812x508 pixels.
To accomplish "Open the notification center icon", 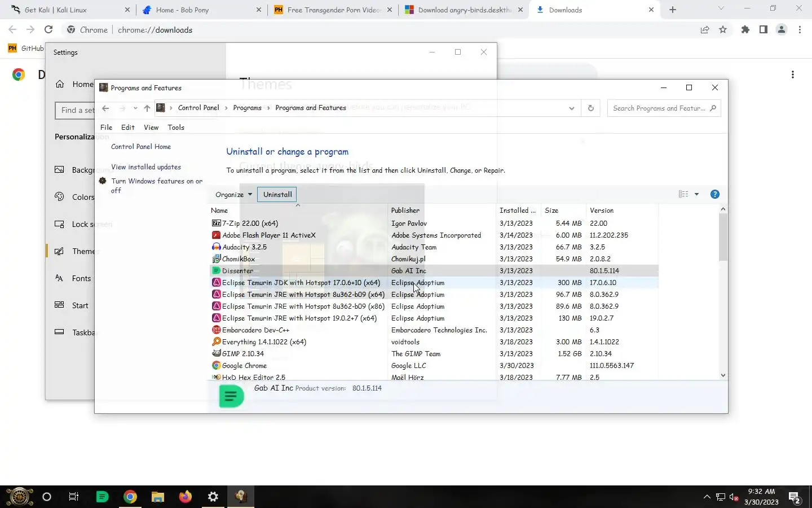I will [x=795, y=497].
